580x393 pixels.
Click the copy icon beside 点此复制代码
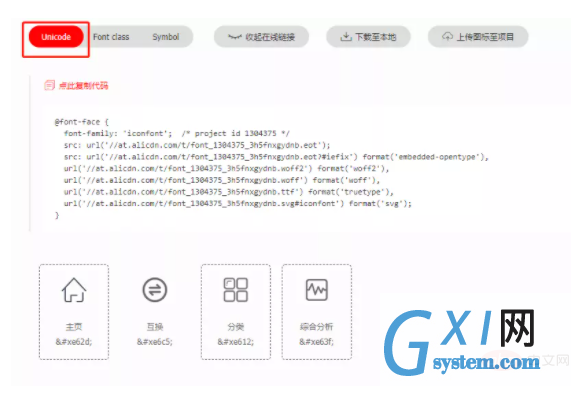[50, 85]
